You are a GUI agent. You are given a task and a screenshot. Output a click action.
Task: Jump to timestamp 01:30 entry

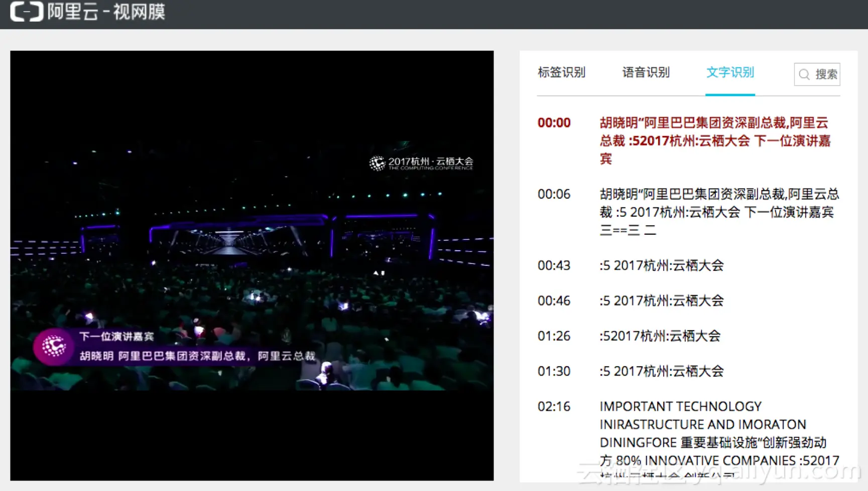click(554, 372)
